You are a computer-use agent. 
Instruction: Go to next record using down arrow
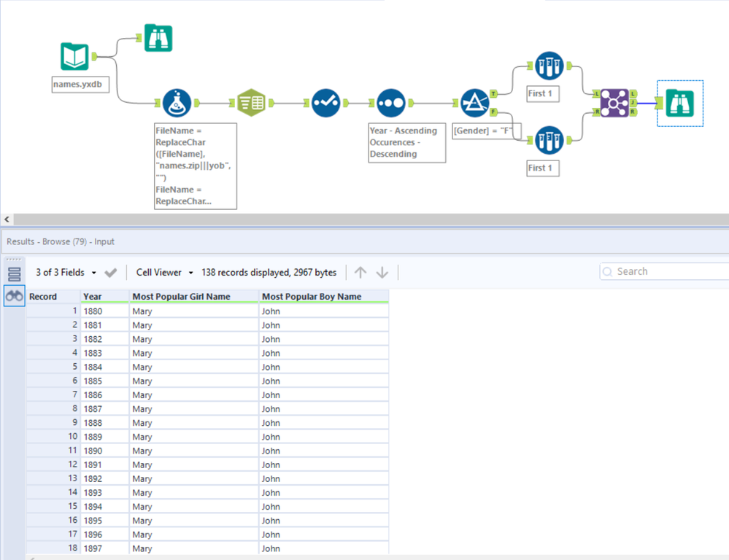[x=382, y=272]
